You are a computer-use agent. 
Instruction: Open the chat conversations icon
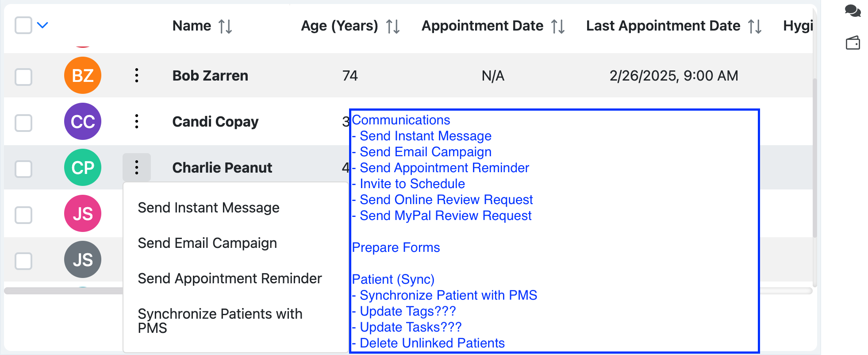click(853, 11)
